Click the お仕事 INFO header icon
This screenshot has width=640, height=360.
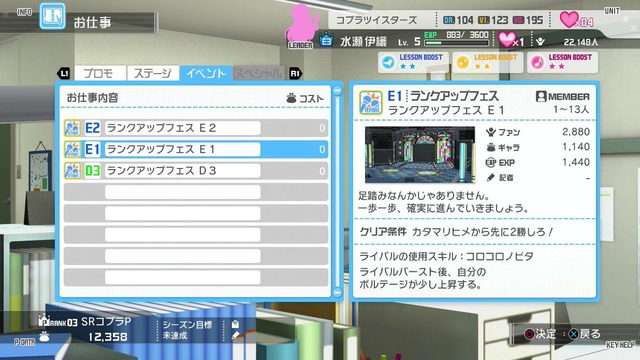pyautogui.click(x=52, y=16)
